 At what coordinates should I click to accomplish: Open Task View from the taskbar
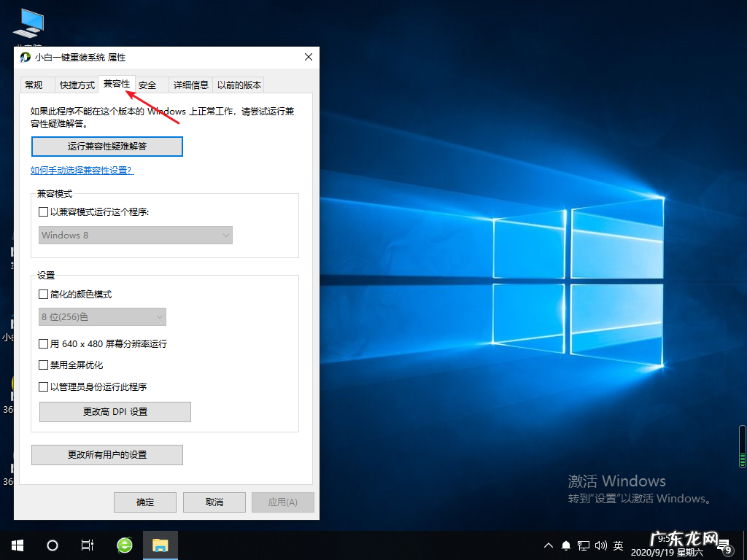point(87,545)
